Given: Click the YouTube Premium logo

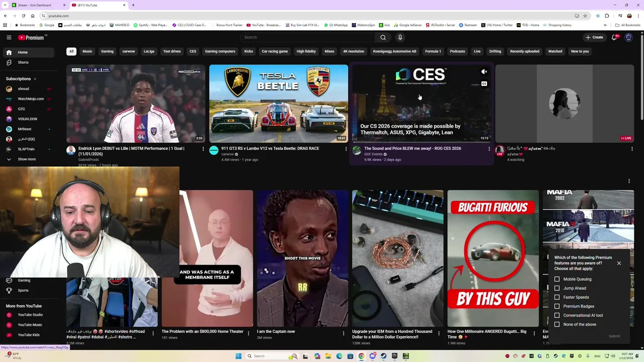Looking at the screenshot, I should 31,37.
